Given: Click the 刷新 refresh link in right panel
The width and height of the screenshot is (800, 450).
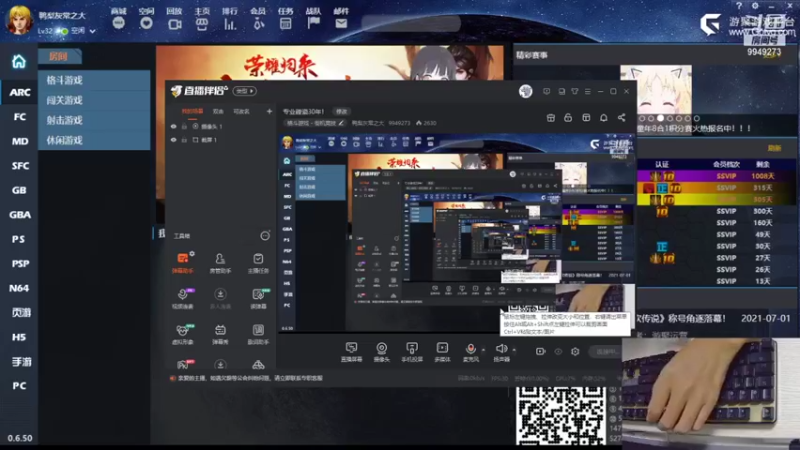Looking at the screenshot, I should [774, 148].
